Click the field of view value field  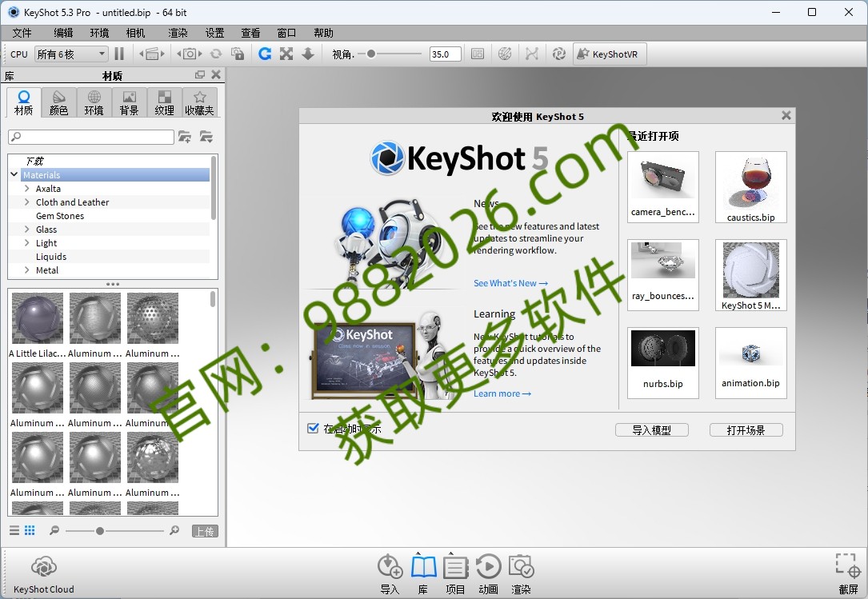(445, 54)
